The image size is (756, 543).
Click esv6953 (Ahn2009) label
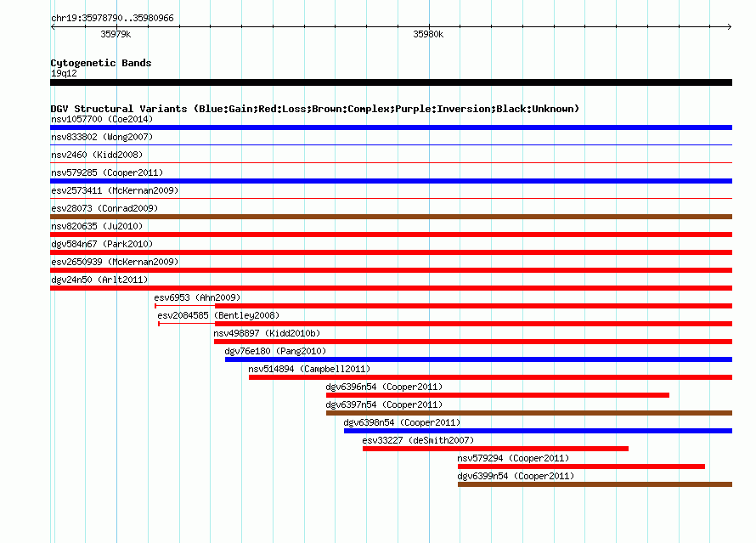(197, 297)
